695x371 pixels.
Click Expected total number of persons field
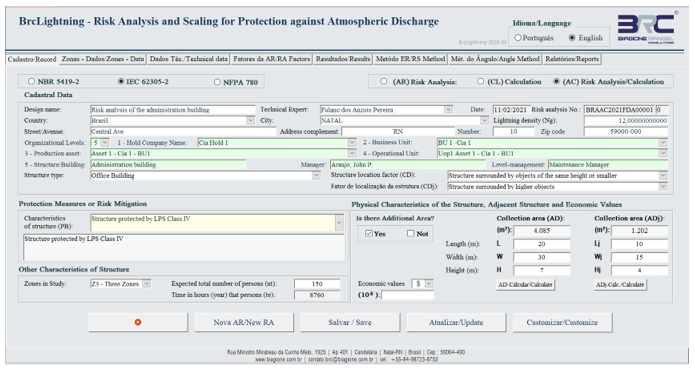pos(317,284)
